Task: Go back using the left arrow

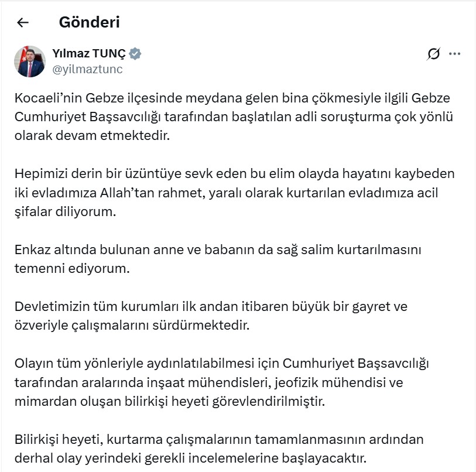Action: point(23,23)
